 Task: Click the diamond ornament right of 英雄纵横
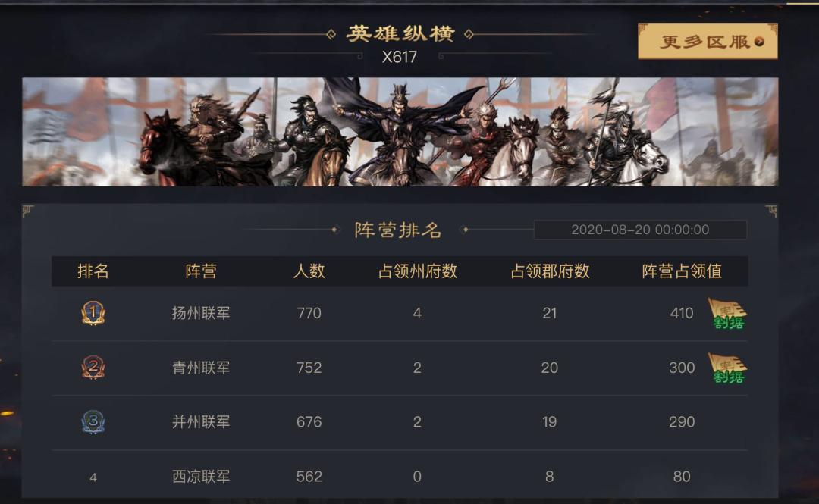469,34
